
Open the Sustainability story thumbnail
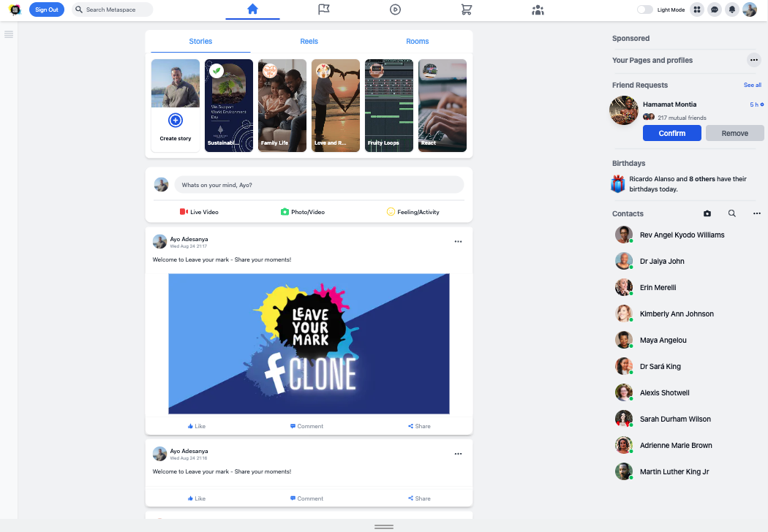click(229, 105)
